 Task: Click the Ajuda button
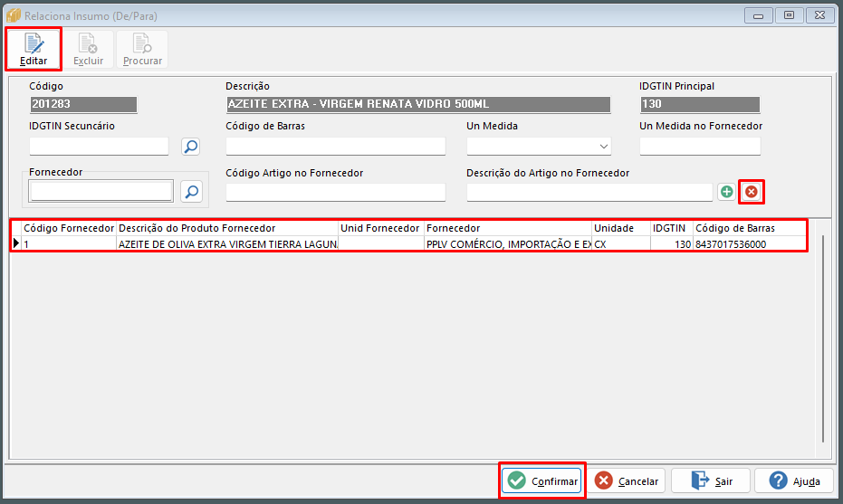794,480
